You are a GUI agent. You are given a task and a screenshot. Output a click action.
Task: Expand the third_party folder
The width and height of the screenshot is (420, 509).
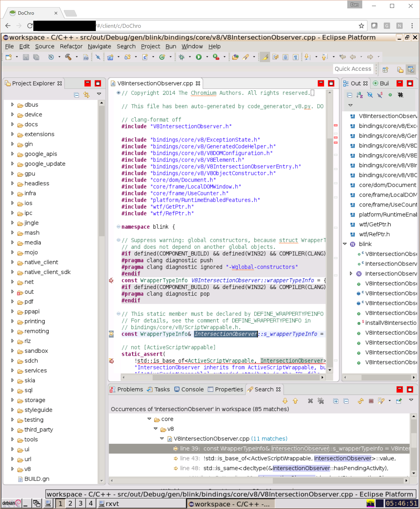12,430
